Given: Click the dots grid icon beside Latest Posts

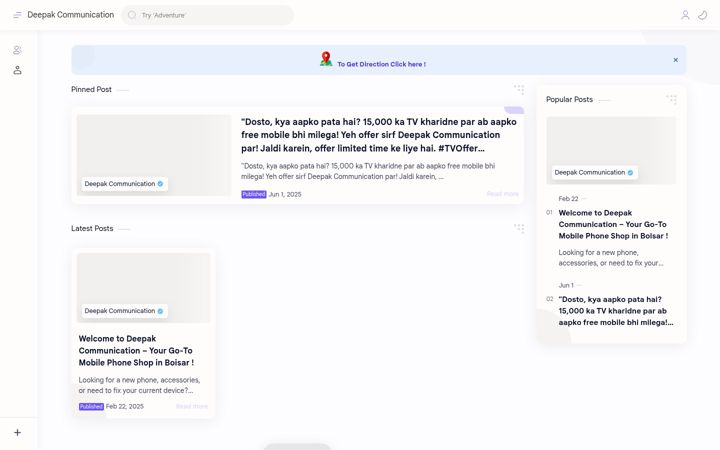Looking at the screenshot, I should pos(519,228).
